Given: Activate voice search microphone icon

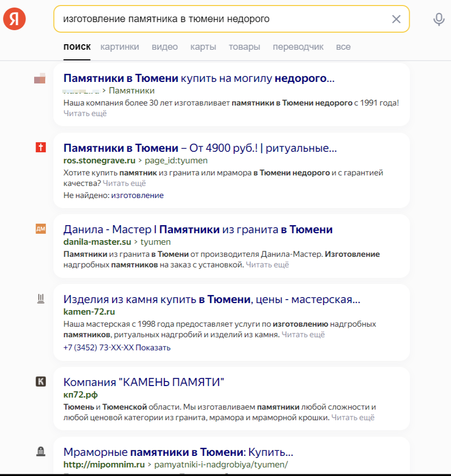Looking at the screenshot, I should [438, 19].
